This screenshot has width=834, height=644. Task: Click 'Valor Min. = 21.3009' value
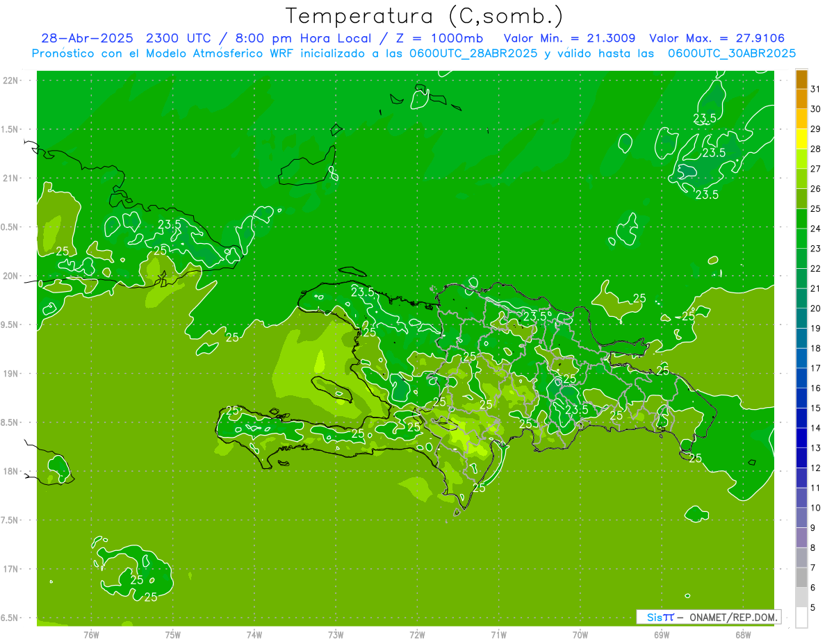click(x=569, y=38)
